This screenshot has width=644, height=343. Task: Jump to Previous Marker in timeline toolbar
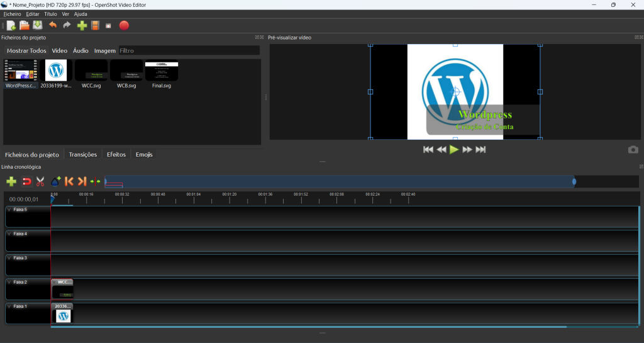69,181
